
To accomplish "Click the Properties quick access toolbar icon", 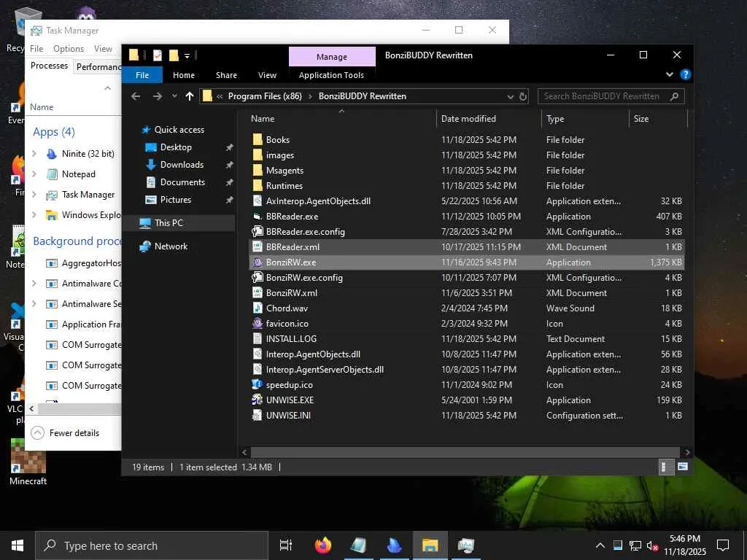I will 158,55.
